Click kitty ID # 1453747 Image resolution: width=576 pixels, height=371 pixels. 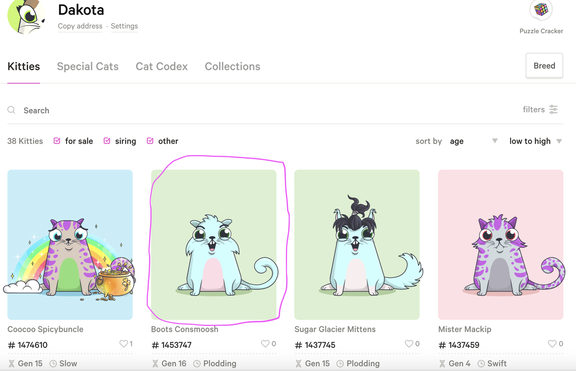172,345
